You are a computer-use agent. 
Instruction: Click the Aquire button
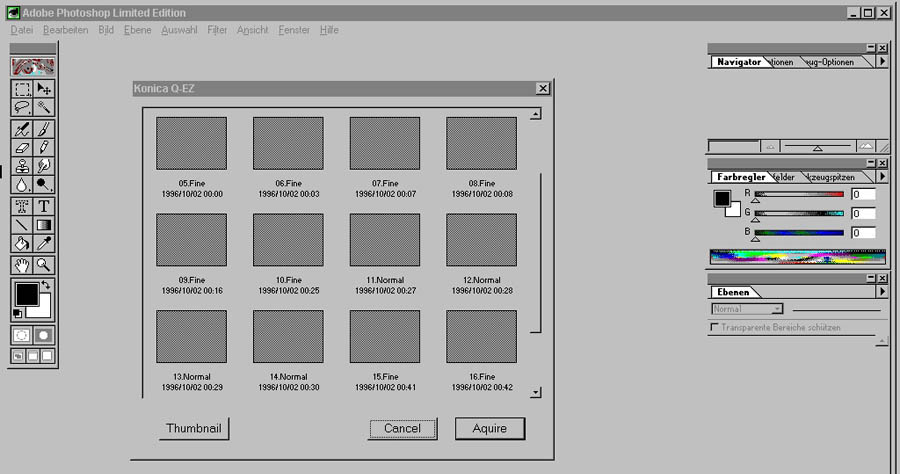pyautogui.click(x=490, y=429)
